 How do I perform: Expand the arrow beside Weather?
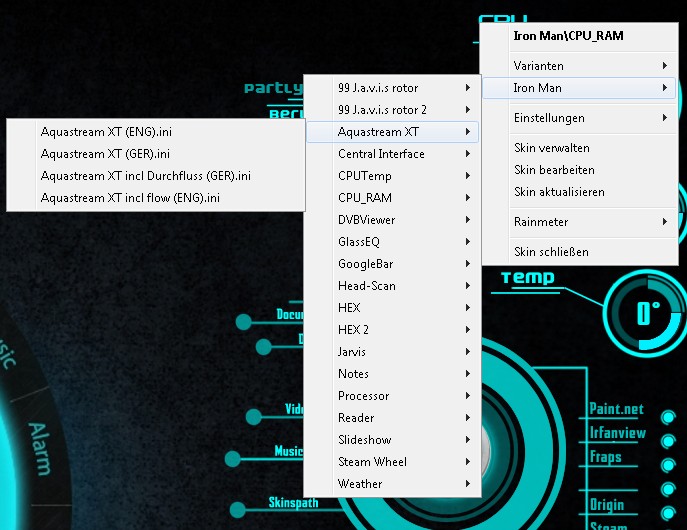point(468,484)
